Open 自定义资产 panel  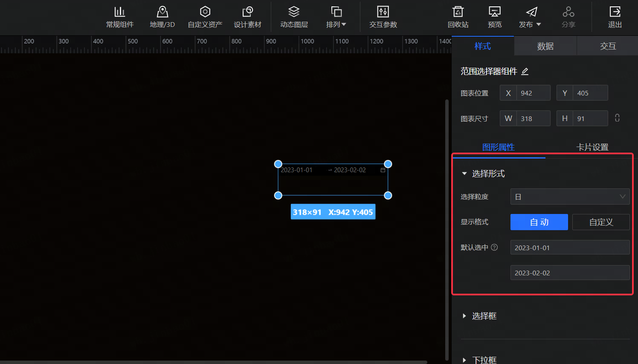click(205, 17)
